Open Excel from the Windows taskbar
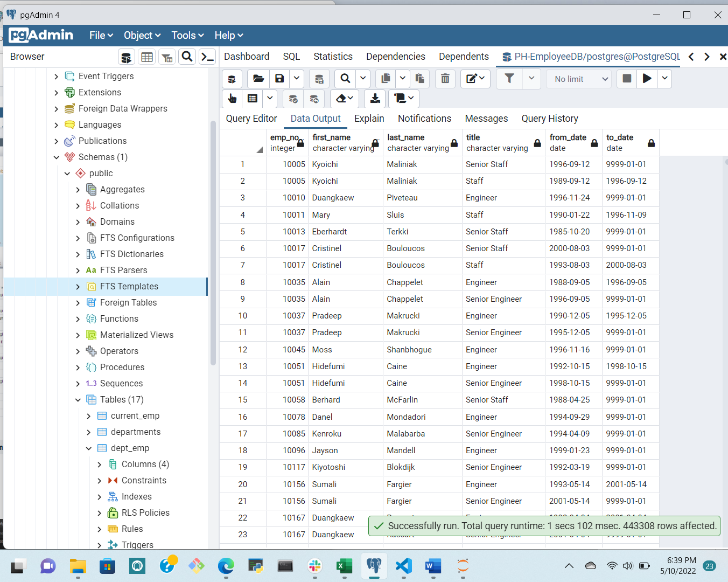Viewport: 728px width, 582px height. [x=344, y=566]
